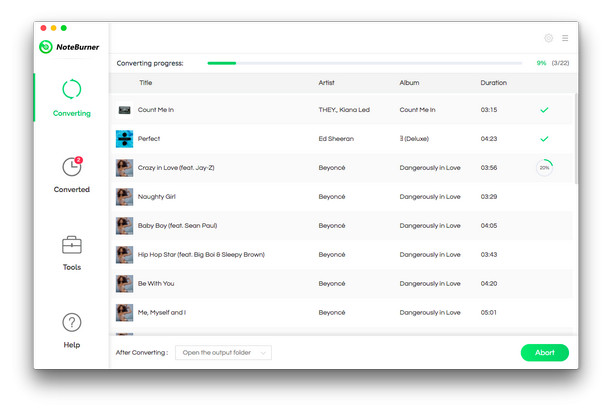612x414 pixels.
Task: Select the Naughty Girl title
Action: [x=157, y=197]
